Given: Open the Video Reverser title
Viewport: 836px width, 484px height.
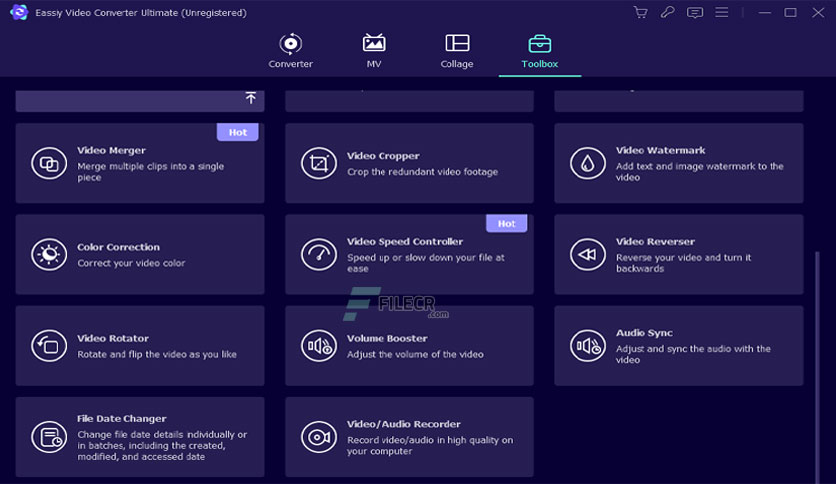Looking at the screenshot, I should tap(655, 241).
